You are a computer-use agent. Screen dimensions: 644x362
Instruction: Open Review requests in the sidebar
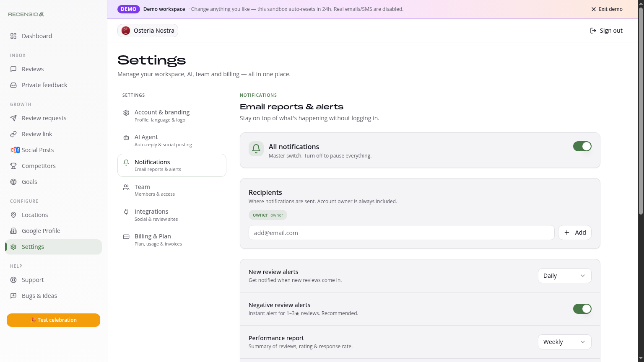coord(53,118)
